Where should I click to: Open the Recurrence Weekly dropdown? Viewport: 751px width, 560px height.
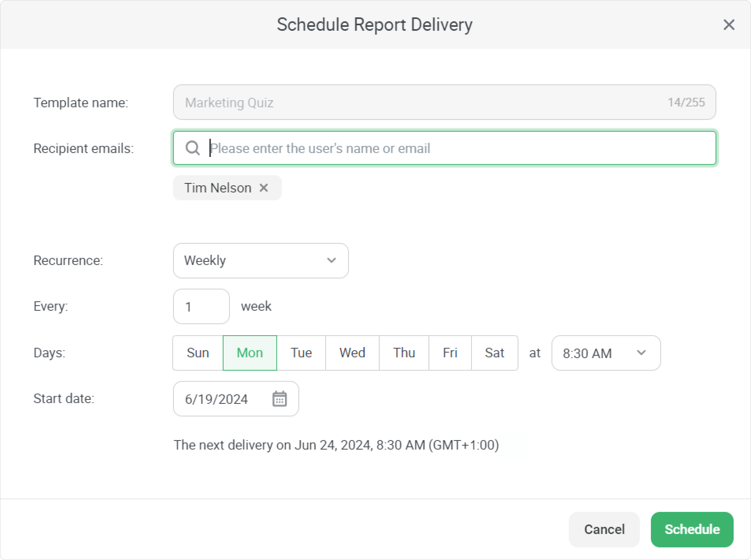[260, 261]
